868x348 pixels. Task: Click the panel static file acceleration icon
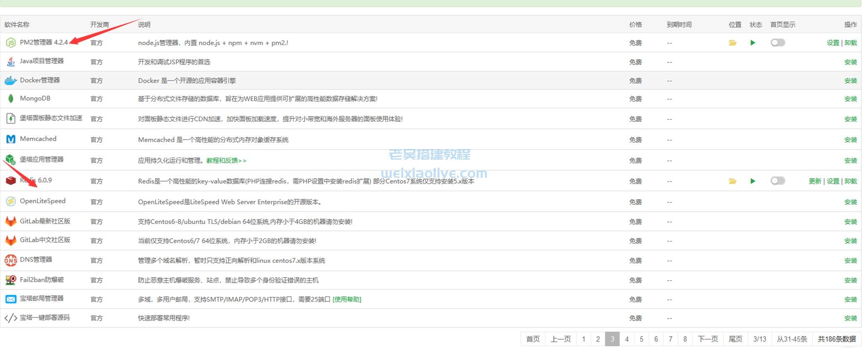tap(11, 118)
